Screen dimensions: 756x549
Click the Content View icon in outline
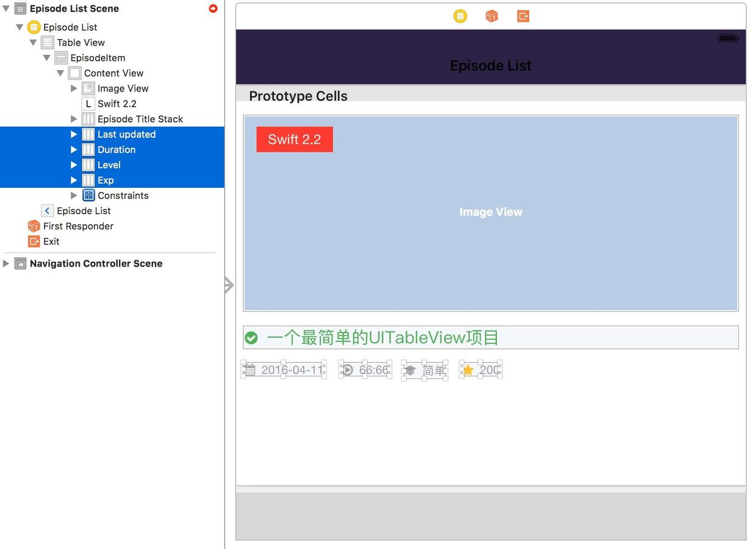tap(74, 73)
